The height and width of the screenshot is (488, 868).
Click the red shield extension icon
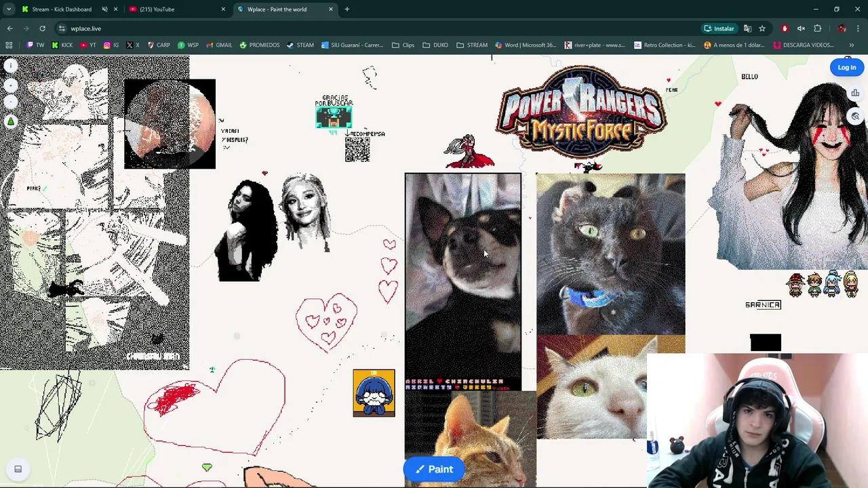coord(785,28)
